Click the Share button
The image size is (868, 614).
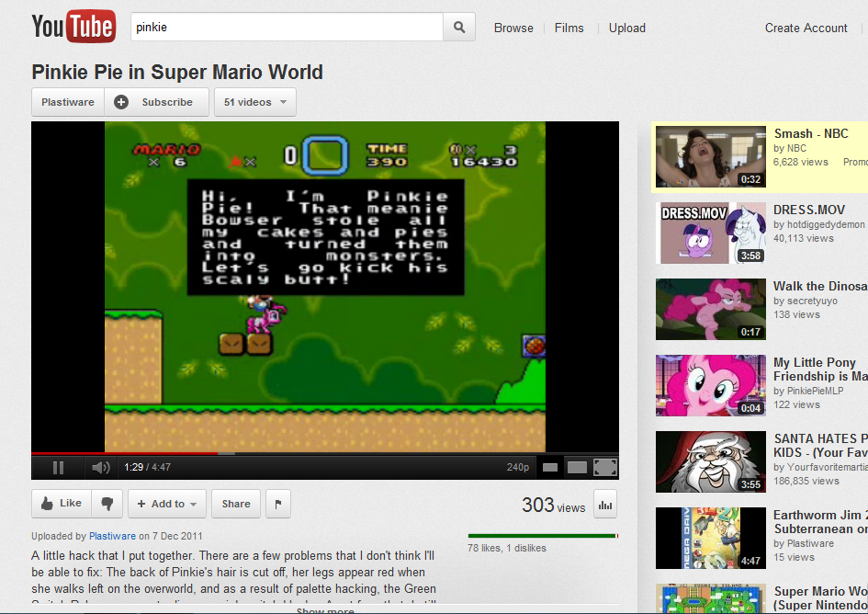236,503
